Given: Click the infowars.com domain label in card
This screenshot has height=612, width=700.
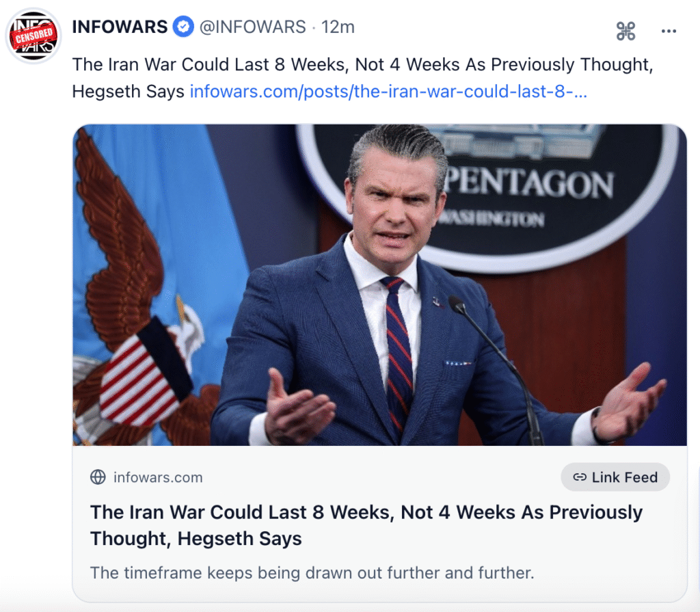Looking at the screenshot, I should (158, 477).
